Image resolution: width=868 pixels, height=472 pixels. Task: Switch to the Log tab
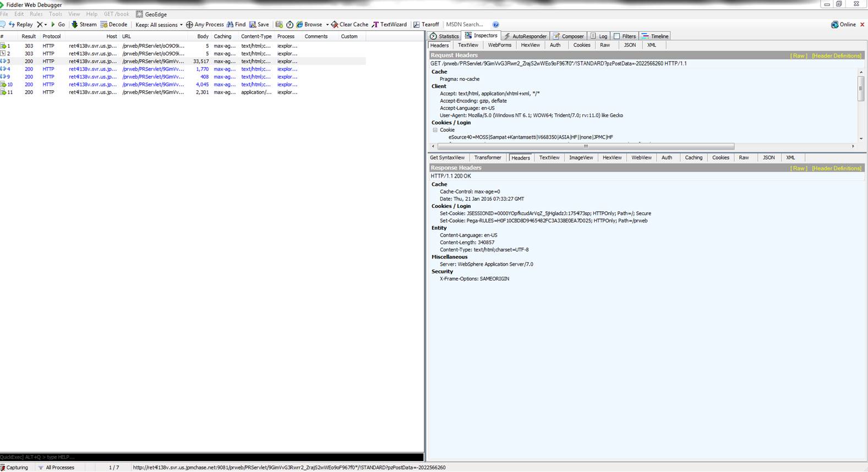pos(599,36)
